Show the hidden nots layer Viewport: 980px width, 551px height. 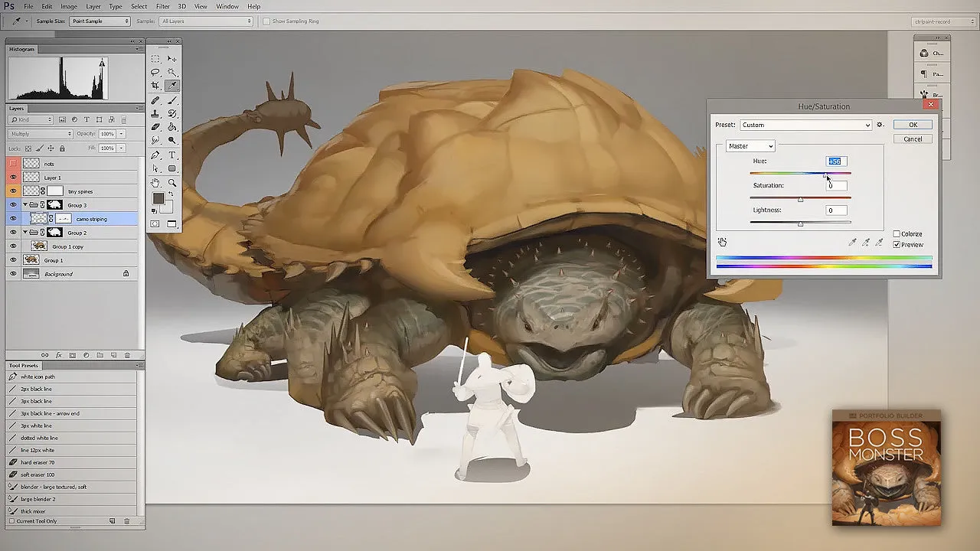click(x=13, y=164)
